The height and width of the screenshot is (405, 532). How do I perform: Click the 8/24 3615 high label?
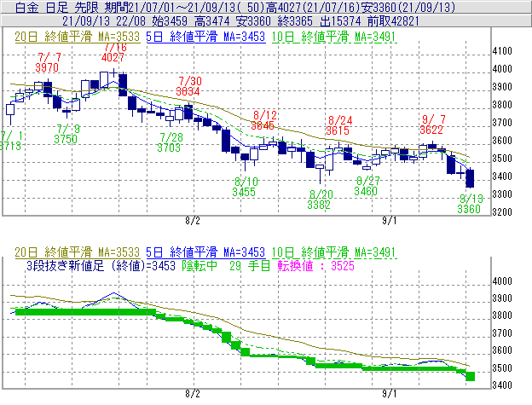(338, 125)
